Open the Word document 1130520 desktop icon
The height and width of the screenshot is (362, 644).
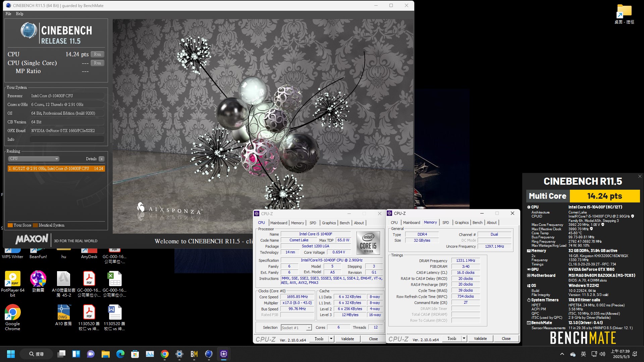point(115,317)
